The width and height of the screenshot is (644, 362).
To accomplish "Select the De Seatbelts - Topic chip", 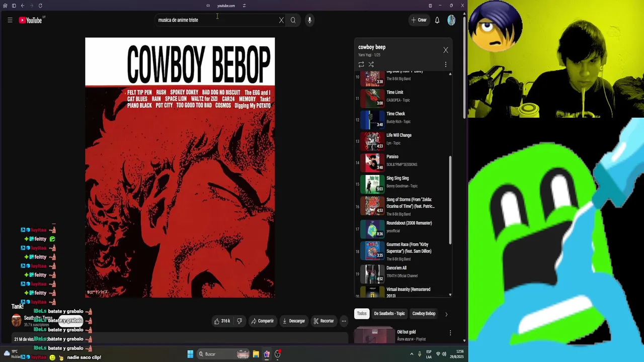I will 389,313.
